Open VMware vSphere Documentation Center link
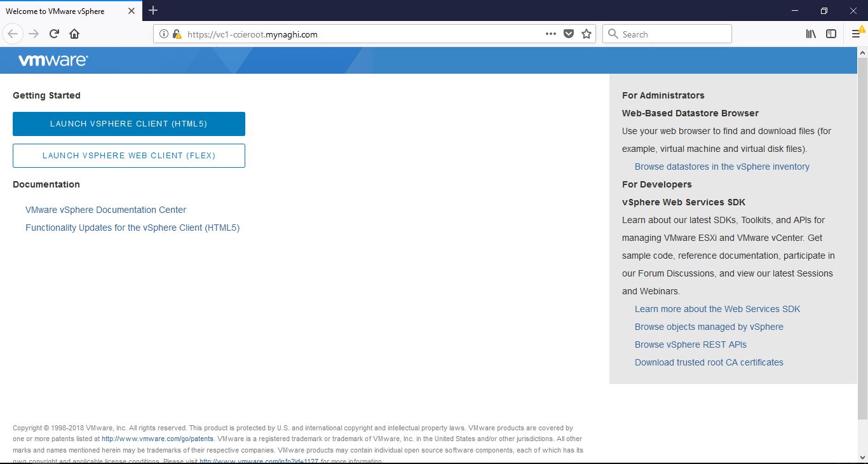This screenshot has height=464, width=868. (x=105, y=210)
